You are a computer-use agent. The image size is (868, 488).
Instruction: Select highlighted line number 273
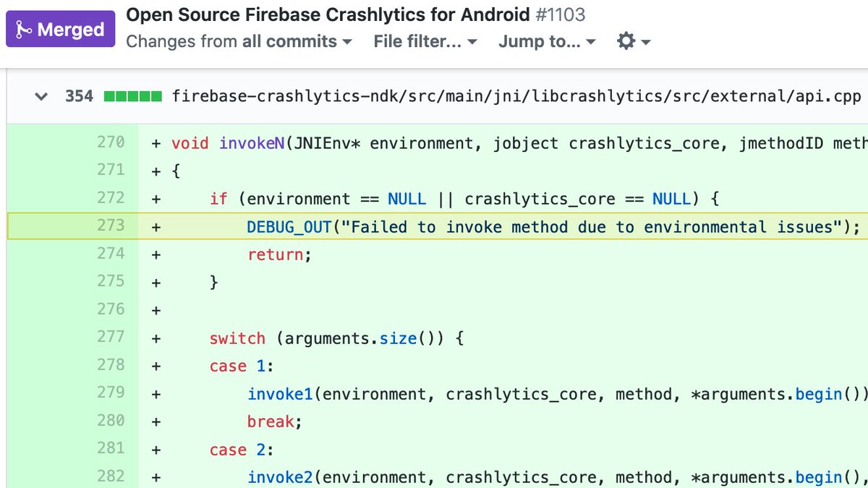tap(111, 226)
